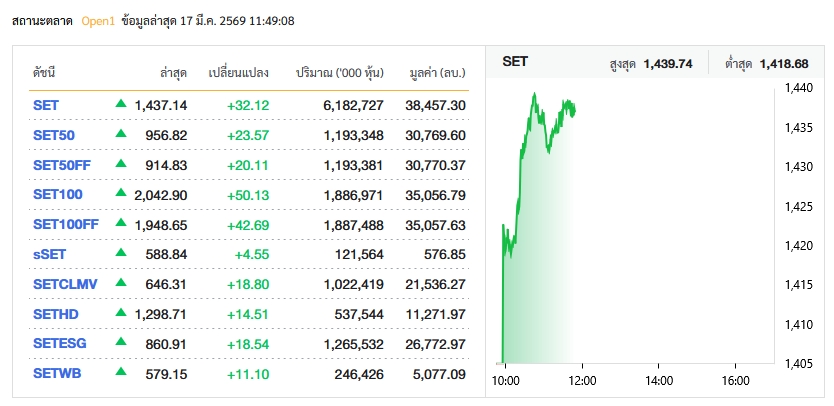Open the SET100FF index link
Image resolution: width=834 pixels, height=406 pixels.
(x=65, y=224)
